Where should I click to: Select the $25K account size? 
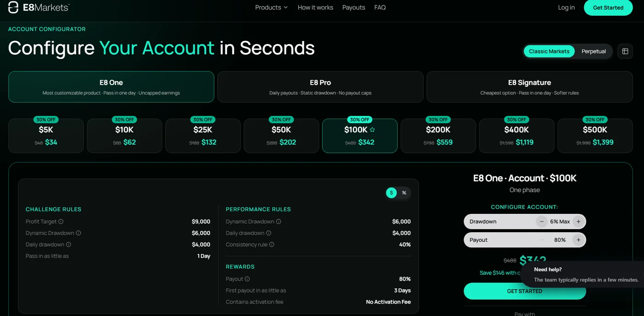[203, 136]
